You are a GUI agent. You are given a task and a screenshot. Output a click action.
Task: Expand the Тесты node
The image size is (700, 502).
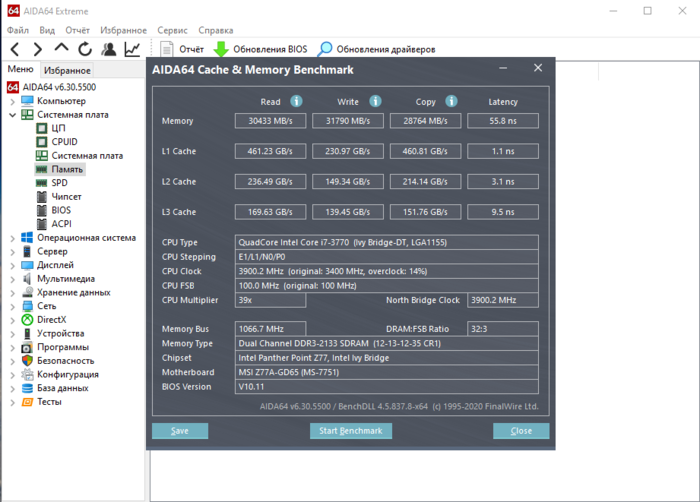(12, 402)
